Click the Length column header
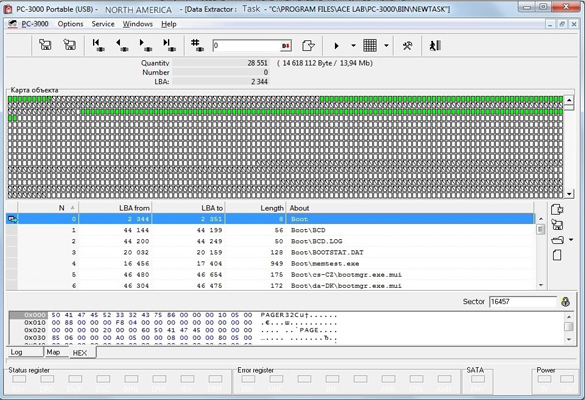 point(256,208)
